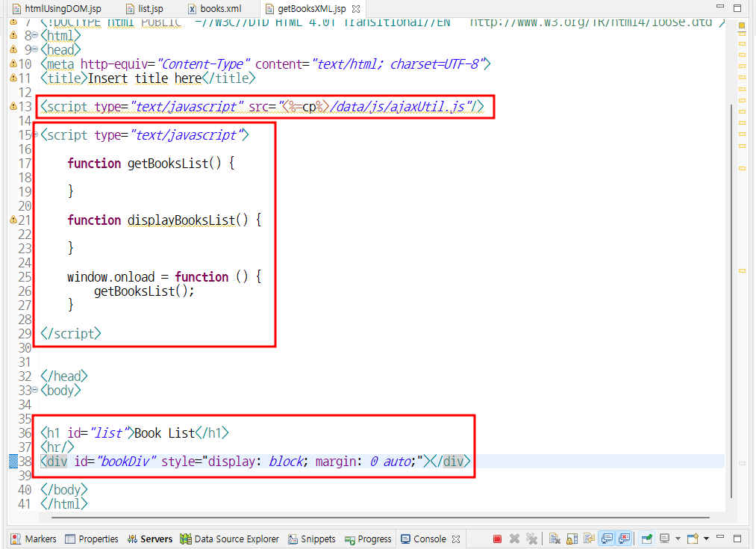Viewport: 756px width, 549px height.
Task: Collapse the script block fold on line 15
Action: pos(35,134)
